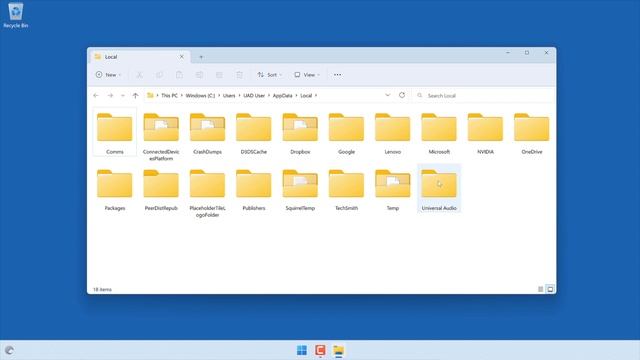
Task: Navigate up one folder level
Action: [x=136, y=96]
